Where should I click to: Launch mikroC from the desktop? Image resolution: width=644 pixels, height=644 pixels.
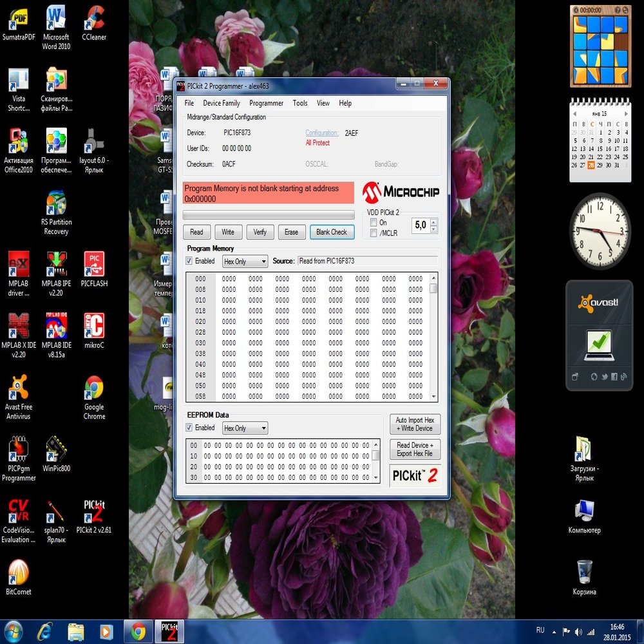(x=94, y=327)
